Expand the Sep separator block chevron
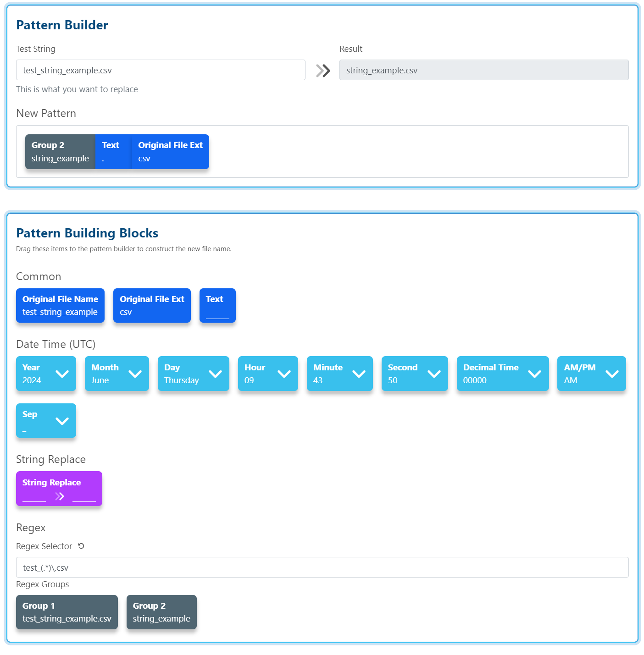 tap(62, 421)
